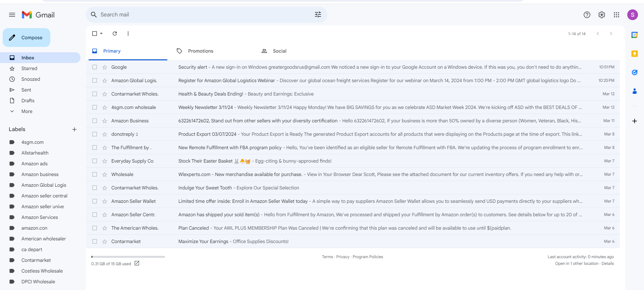Open account activity Details link

pos(607,264)
